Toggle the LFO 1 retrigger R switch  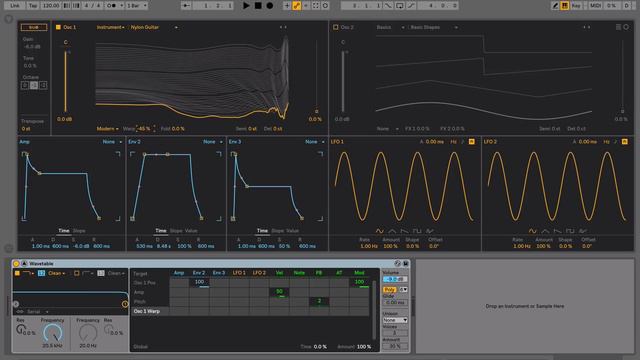[x=471, y=142]
